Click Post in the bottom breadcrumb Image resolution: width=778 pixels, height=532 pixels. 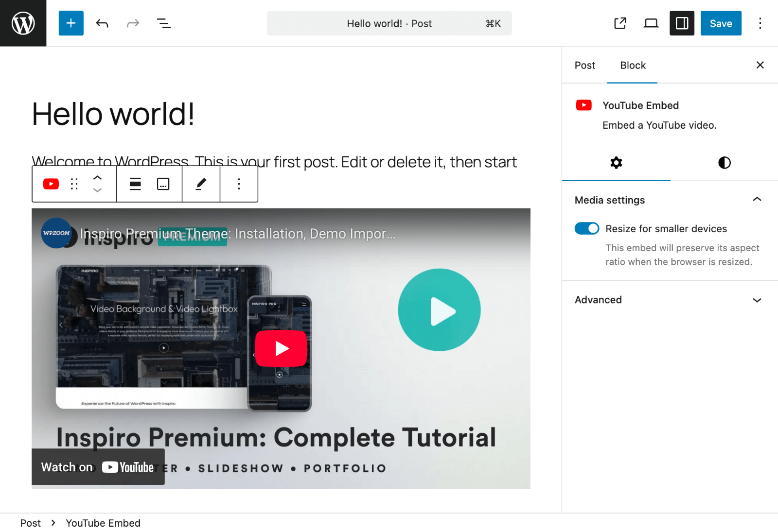pyautogui.click(x=30, y=523)
